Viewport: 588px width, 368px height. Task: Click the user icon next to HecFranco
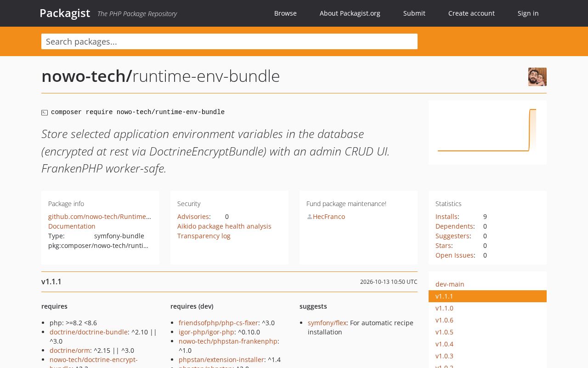(310, 217)
